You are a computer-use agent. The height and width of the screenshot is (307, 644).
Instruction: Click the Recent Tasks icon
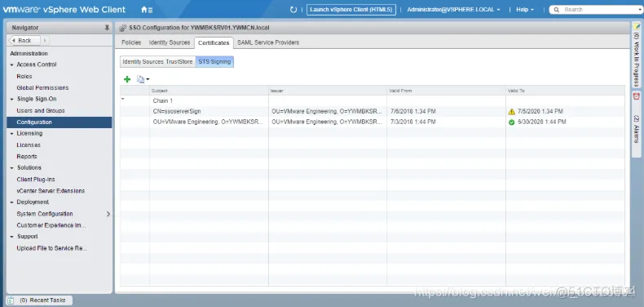click(11, 300)
